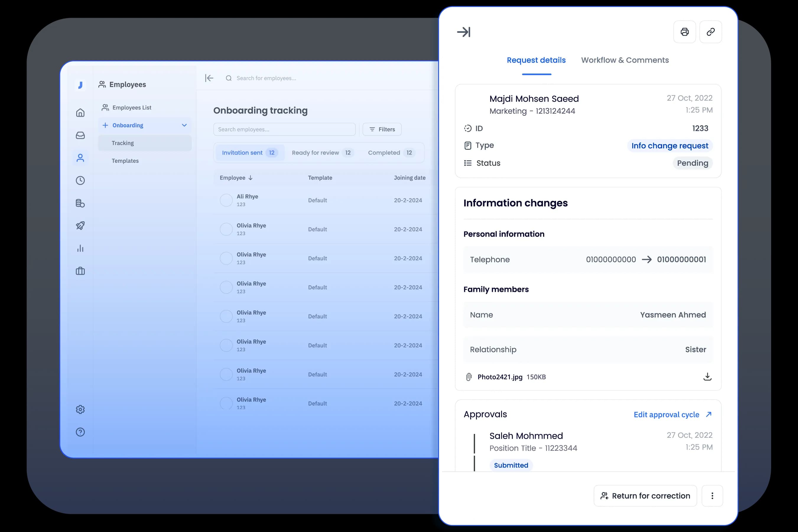Switch to the Request details tab

click(x=536, y=60)
